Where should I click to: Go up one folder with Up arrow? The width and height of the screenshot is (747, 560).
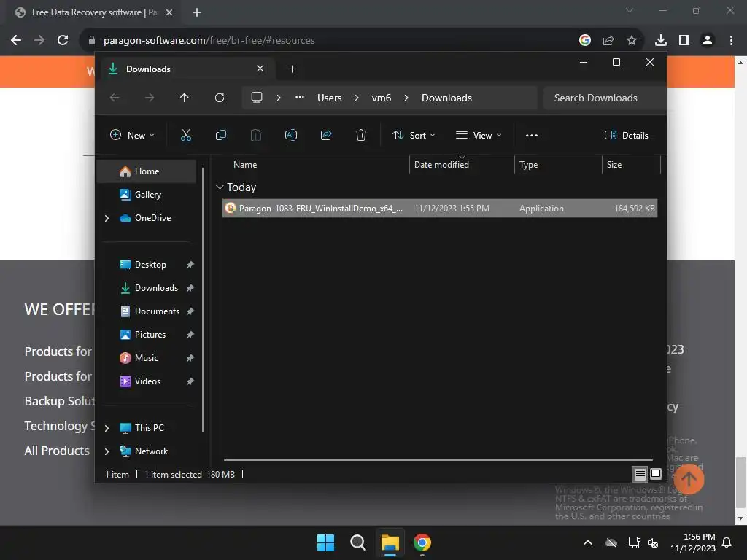click(x=185, y=98)
